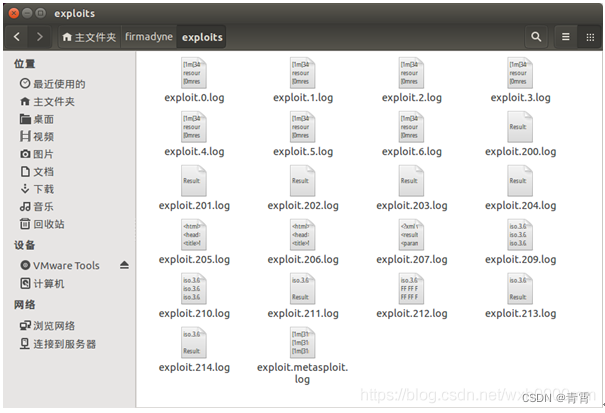Click the exploit.212.log file name
The height and width of the screenshot is (413, 605).
pyautogui.click(x=412, y=313)
